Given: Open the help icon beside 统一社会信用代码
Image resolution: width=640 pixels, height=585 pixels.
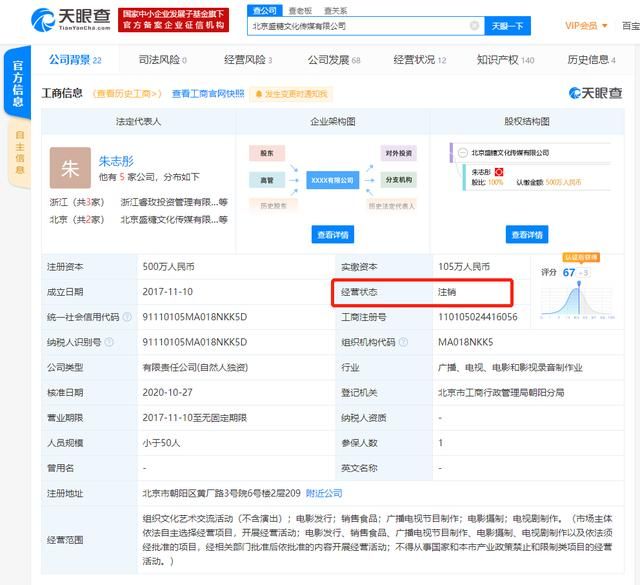Looking at the screenshot, I should click(127, 317).
